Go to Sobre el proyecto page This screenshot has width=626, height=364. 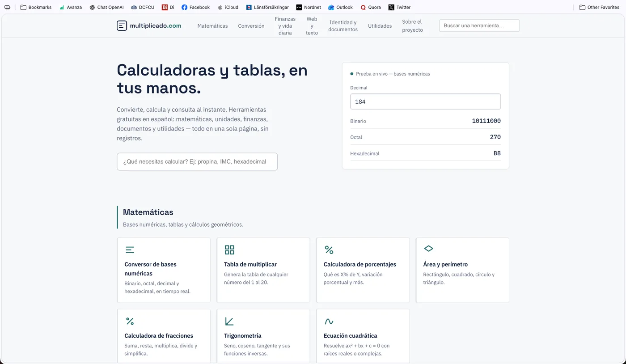tap(412, 26)
